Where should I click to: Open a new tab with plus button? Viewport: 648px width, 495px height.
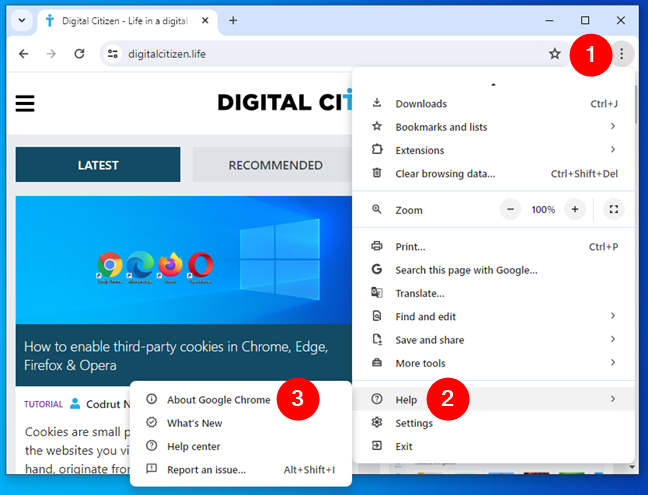[233, 20]
